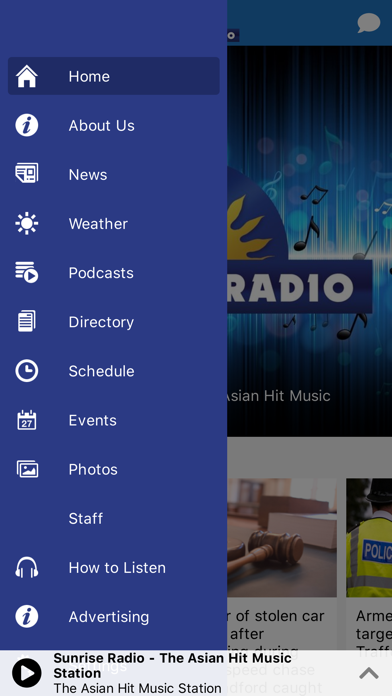Tap the Advertising info icon
Viewport: 392px width, 696px height.
tap(27, 617)
